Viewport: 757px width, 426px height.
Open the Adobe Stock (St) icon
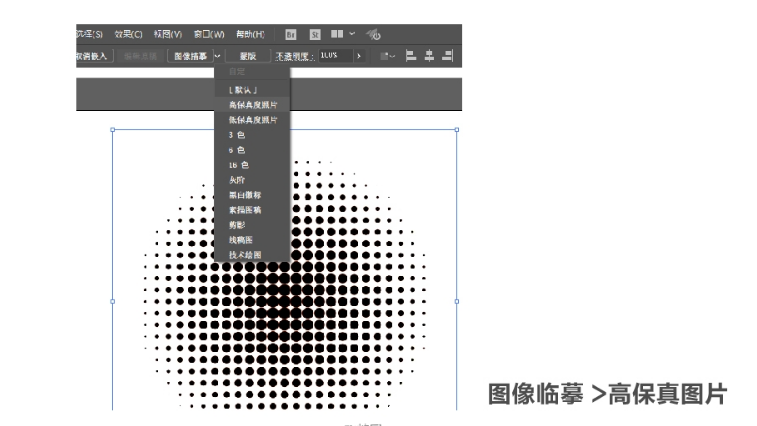[x=315, y=35]
